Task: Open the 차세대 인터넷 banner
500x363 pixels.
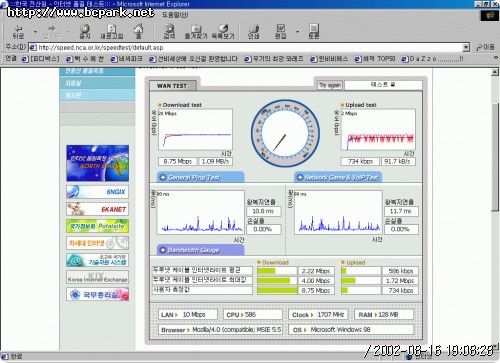Action: click(x=97, y=243)
